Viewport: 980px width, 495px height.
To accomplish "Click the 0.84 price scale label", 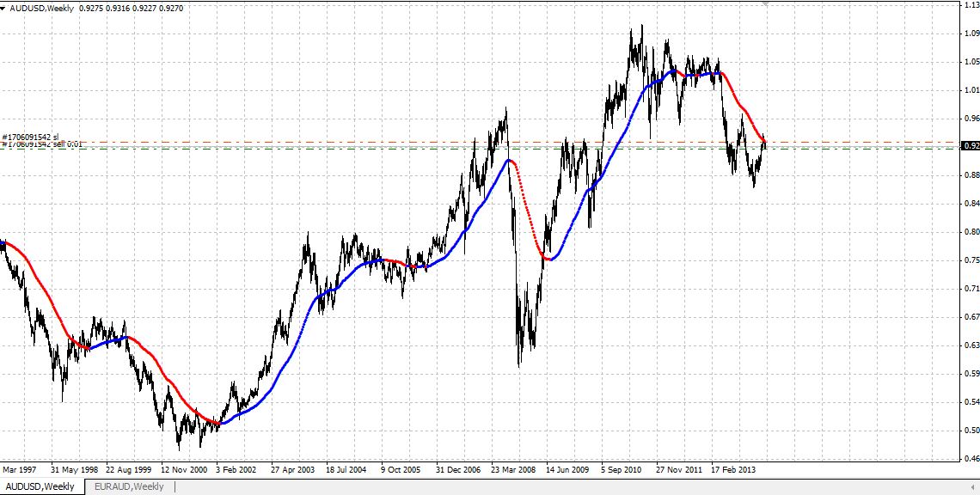I will [x=972, y=203].
